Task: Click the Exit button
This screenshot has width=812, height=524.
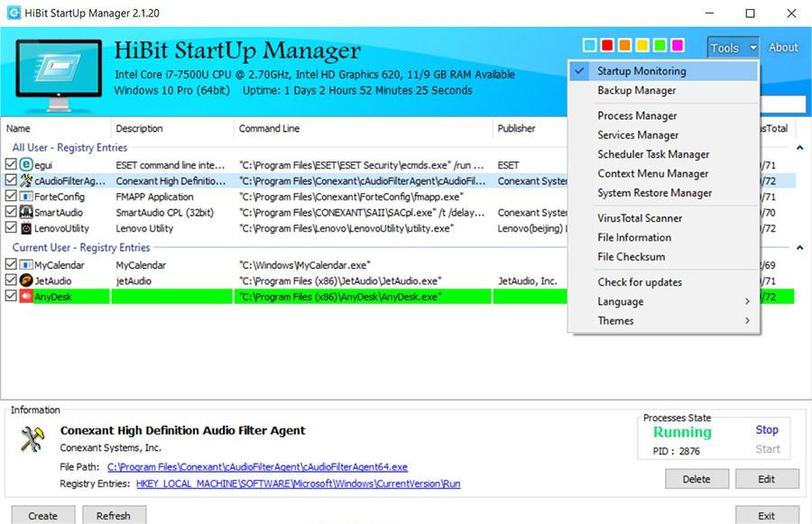Action: [766, 516]
